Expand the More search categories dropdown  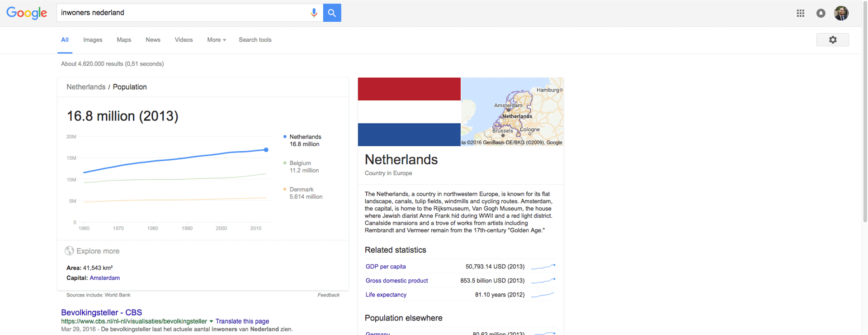tap(216, 40)
